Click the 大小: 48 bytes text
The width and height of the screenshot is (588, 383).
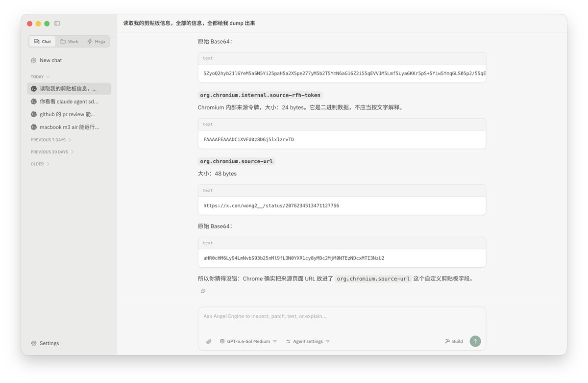click(x=217, y=174)
